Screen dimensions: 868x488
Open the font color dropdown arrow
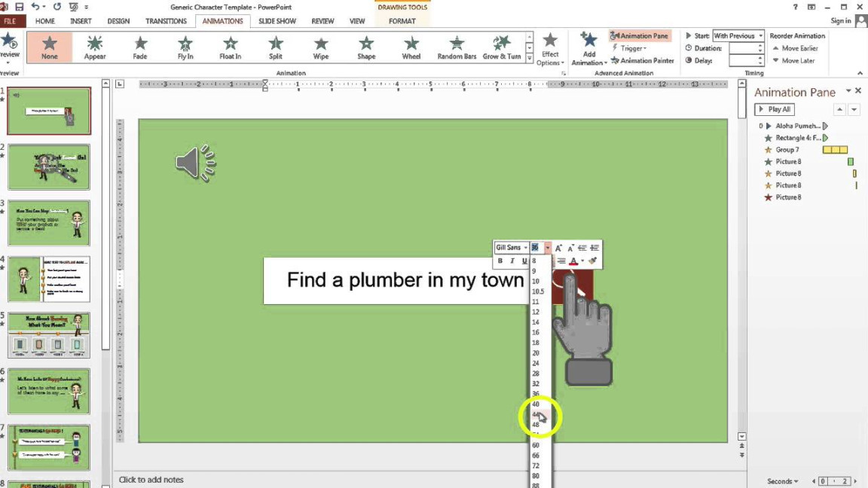[582, 261]
